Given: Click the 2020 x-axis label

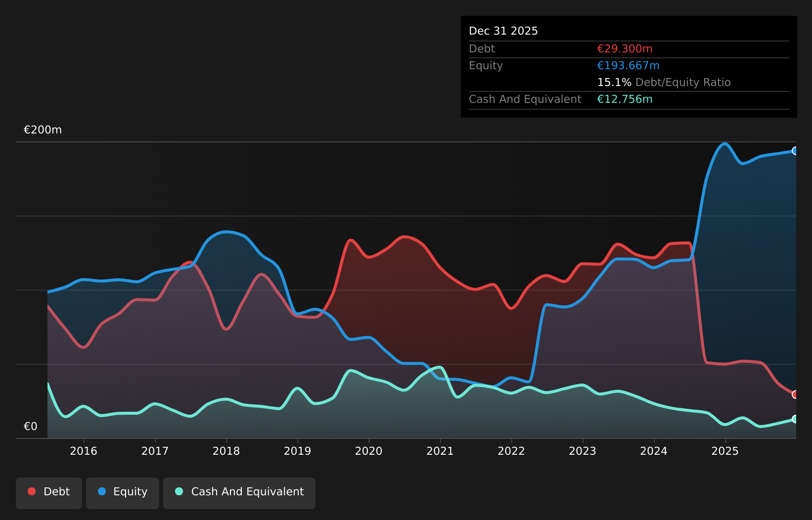Looking at the screenshot, I should (x=368, y=451).
